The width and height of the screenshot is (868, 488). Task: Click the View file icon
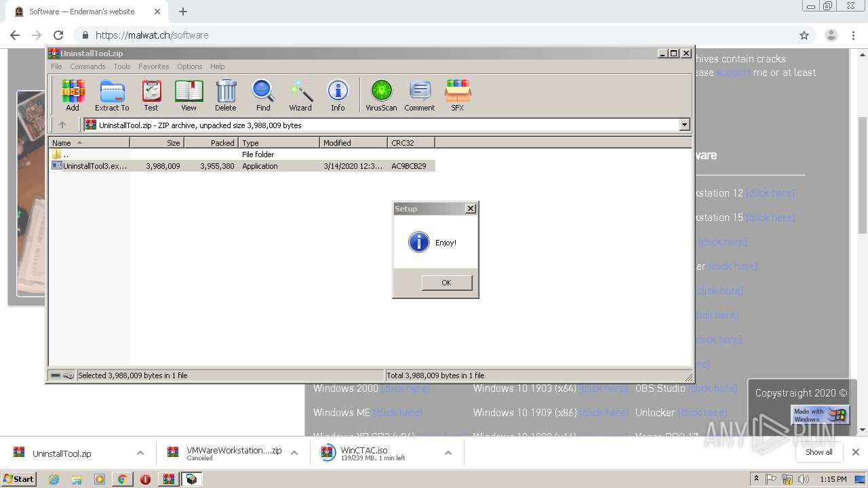click(x=189, y=95)
